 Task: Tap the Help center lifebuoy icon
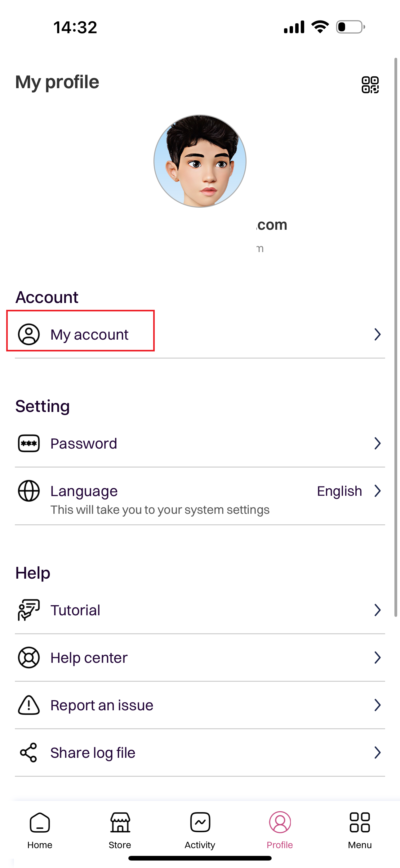[x=29, y=658]
